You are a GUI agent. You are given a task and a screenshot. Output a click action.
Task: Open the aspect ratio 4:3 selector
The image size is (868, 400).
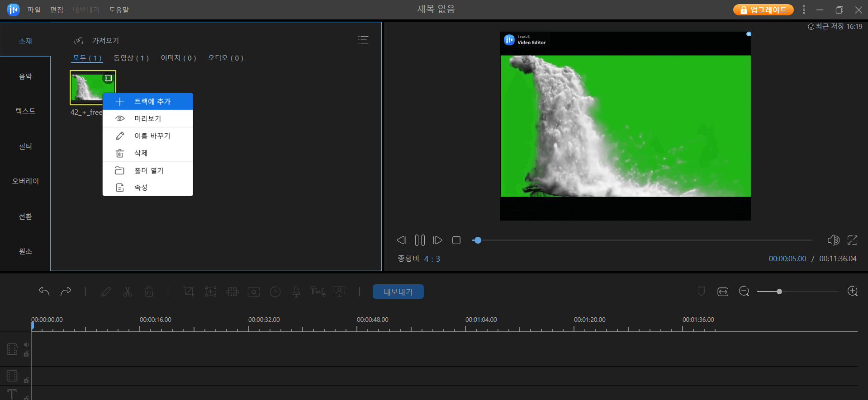(x=432, y=259)
